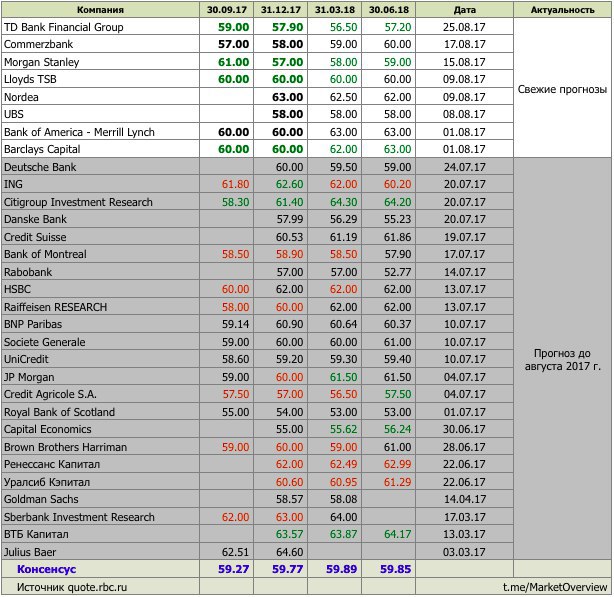Click the Прогноз до августа 2017 г. label
This screenshot has height=597, width=614.
click(562, 360)
